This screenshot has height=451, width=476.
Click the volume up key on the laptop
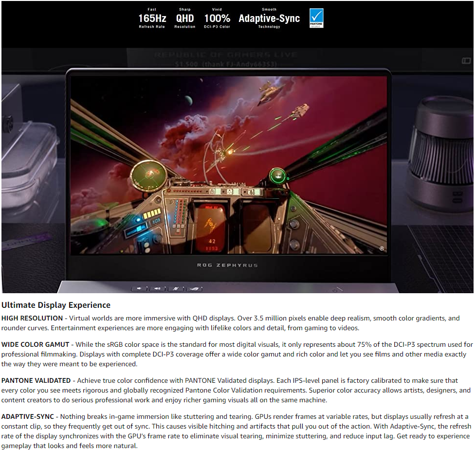[158, 288]
